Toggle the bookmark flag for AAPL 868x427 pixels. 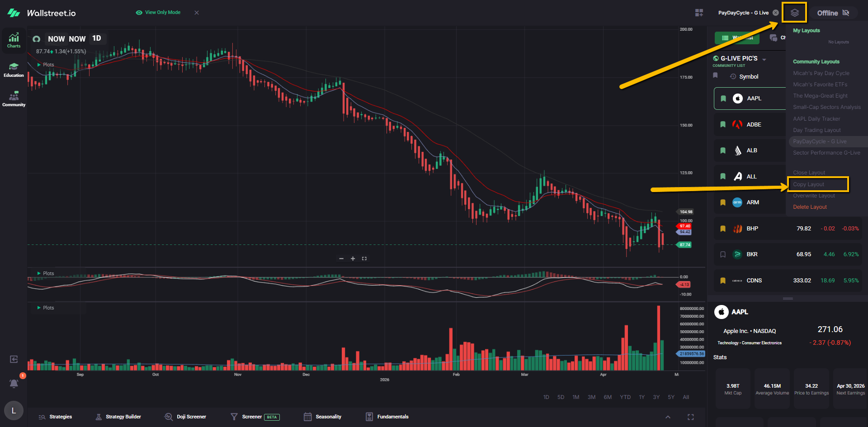(x=723, y=99)
